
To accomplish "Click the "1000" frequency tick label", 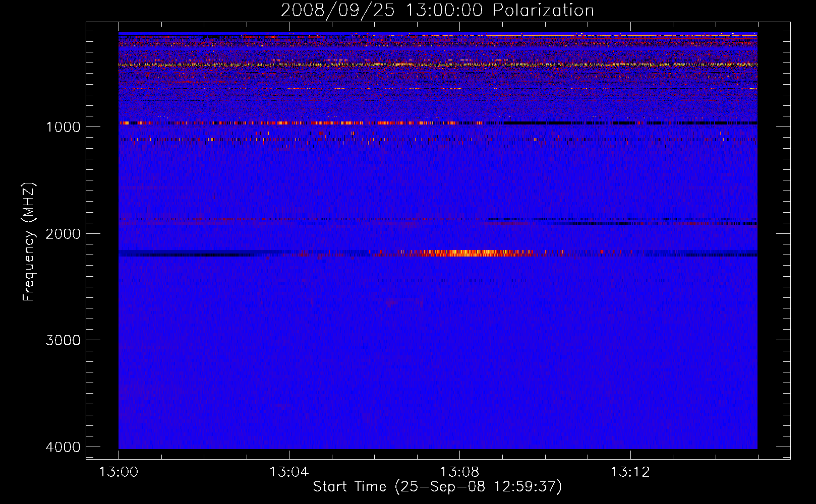I will [63, 127].
